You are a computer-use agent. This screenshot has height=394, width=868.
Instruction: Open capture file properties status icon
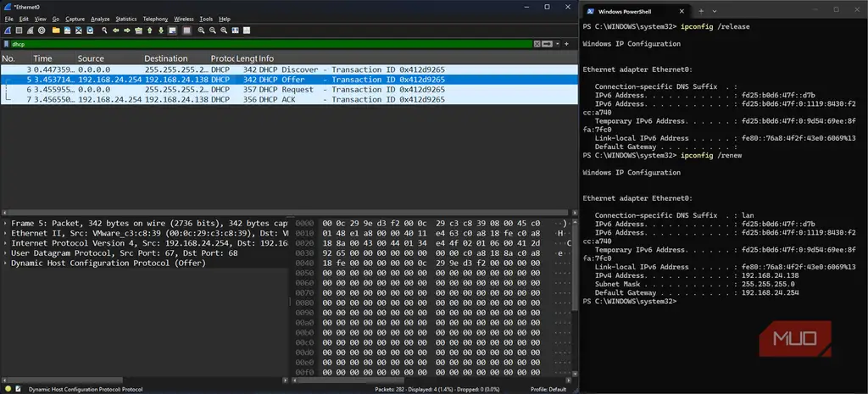click(x=18, y=389)
